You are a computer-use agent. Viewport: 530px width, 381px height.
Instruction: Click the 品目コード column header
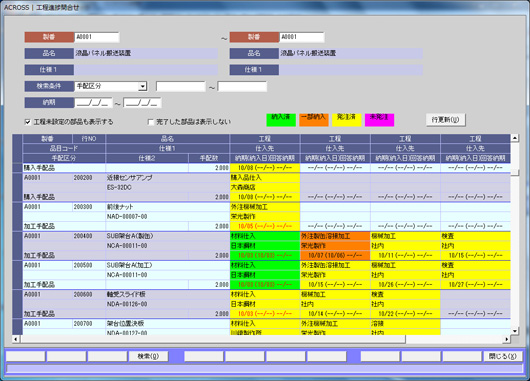(x=64, y=148)
